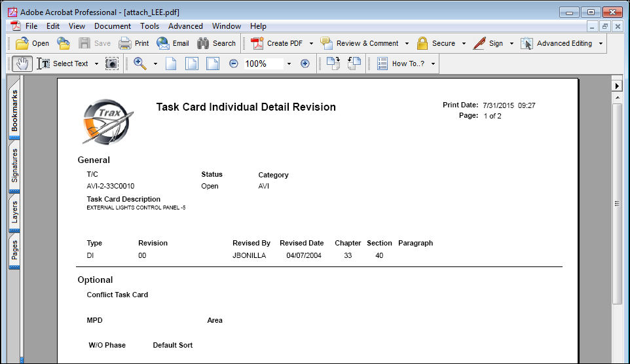
Task: Click the Secure padlock icon
Action: click(422, 43)
